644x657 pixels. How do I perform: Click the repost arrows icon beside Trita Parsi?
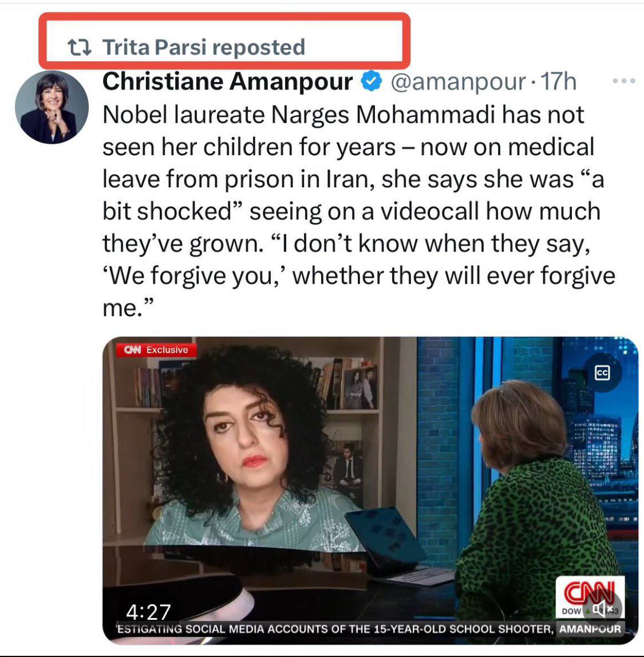tap(80, 48)
